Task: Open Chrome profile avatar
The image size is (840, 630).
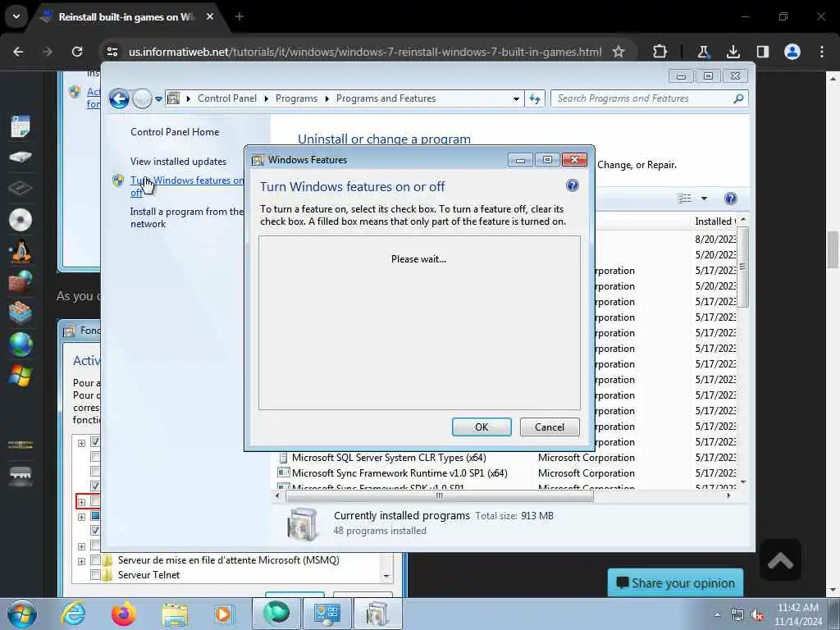Action: (x=792, y=52)
